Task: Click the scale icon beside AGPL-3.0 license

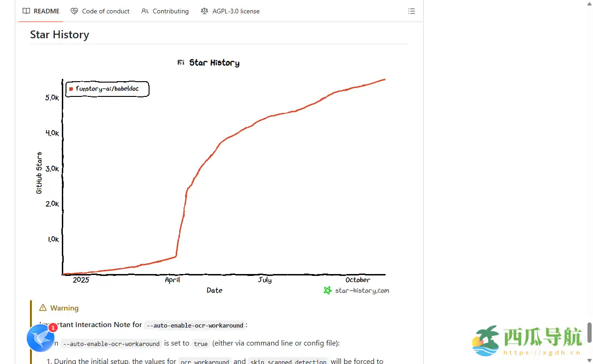Action: coord(204,11)
